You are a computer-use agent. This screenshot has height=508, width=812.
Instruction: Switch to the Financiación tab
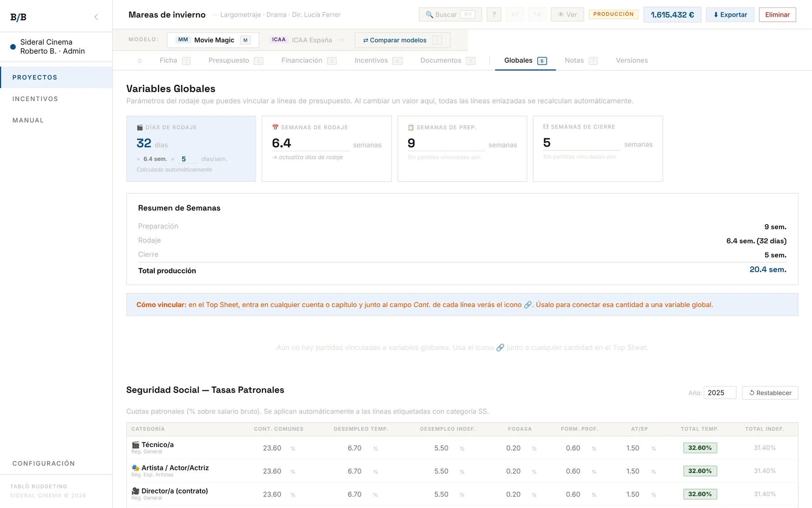coord(309,61)
